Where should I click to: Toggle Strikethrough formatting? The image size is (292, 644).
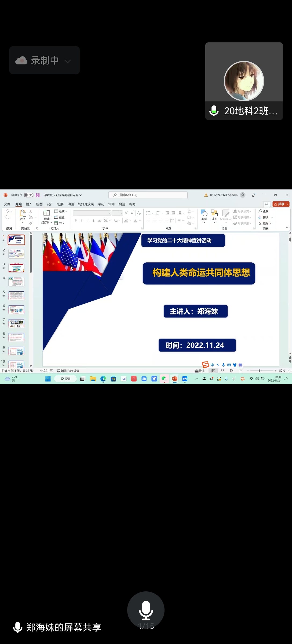100,221
